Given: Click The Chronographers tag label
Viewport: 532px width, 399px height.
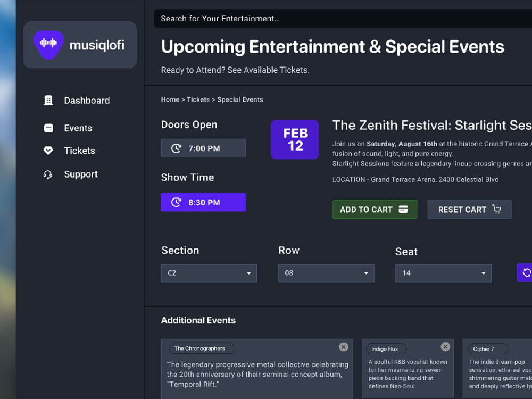Looking at the screenshot, I should (202, 348).
